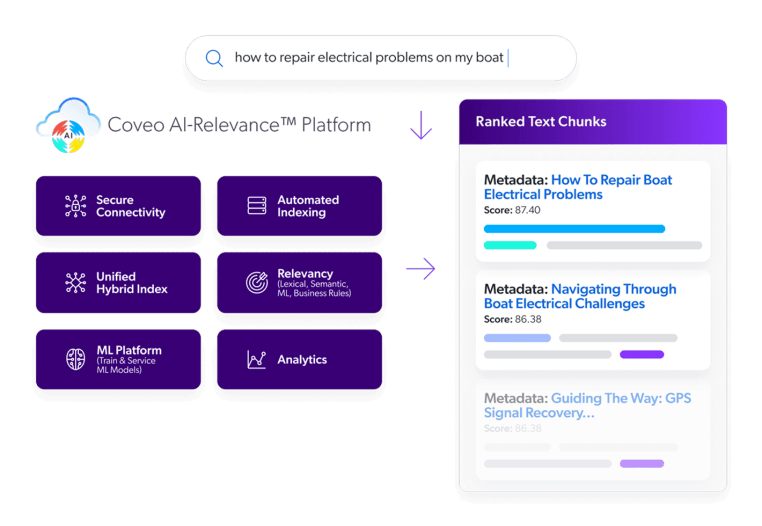This screenshot has width=762, height=526.
Task: Click the search magnifier icon
Action: (x=214, y=58)
